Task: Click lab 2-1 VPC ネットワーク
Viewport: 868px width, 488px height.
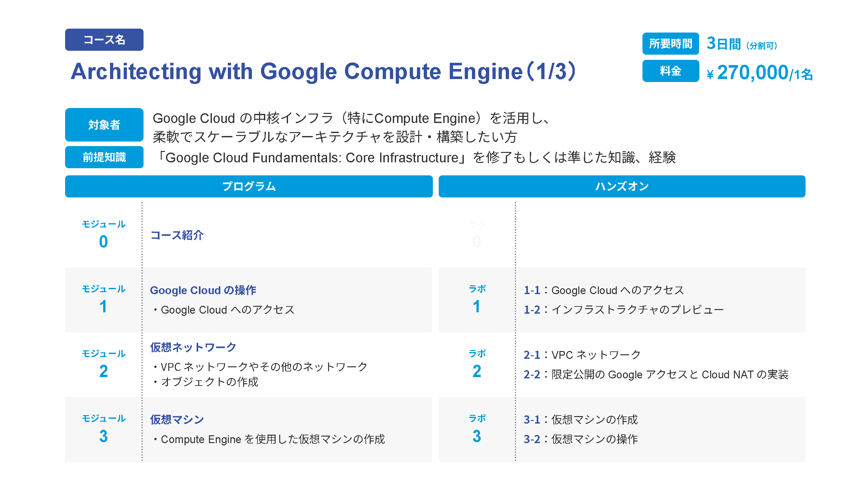Action: tap(582, 355)
